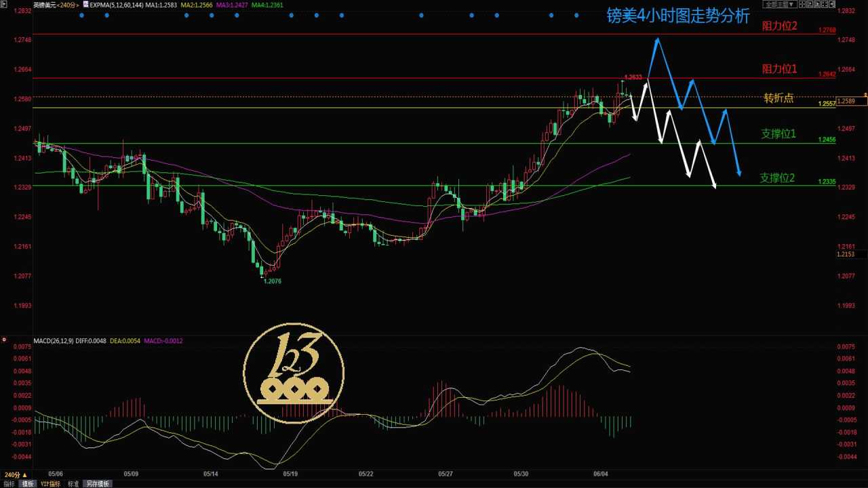Select the MA3:1.2427 value
The width and height of the screenshot is (868, 488).
[x=232, y=5]
